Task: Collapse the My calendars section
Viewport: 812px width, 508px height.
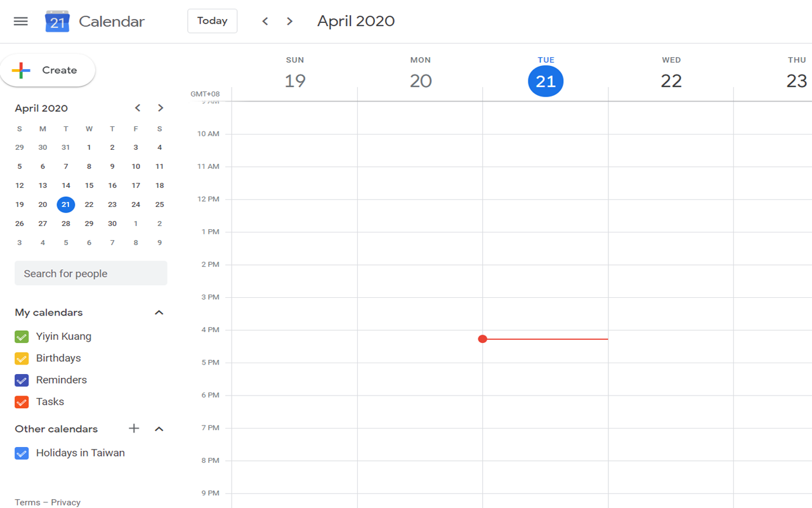Action: click(159, 312)
